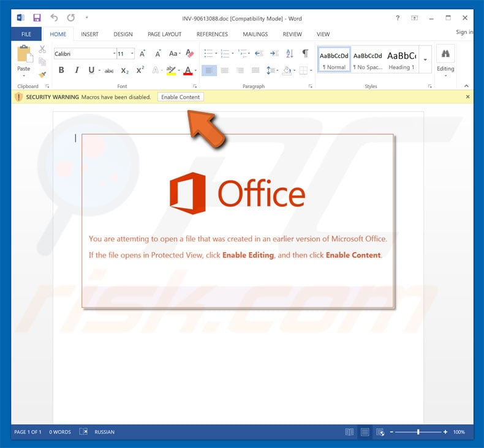484x448 pixels.
Task: Click the Copy icon
Action: [42, 62]
